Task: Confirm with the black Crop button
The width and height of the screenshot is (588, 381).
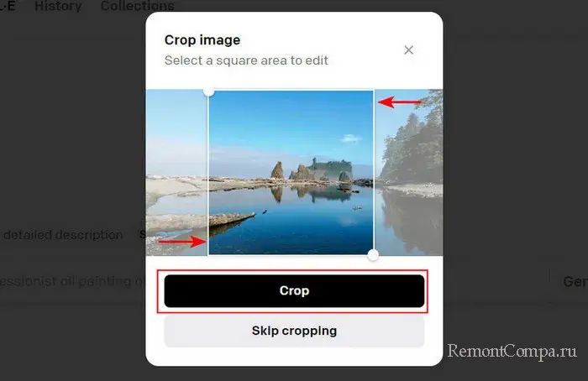Action: pos(294,291)
